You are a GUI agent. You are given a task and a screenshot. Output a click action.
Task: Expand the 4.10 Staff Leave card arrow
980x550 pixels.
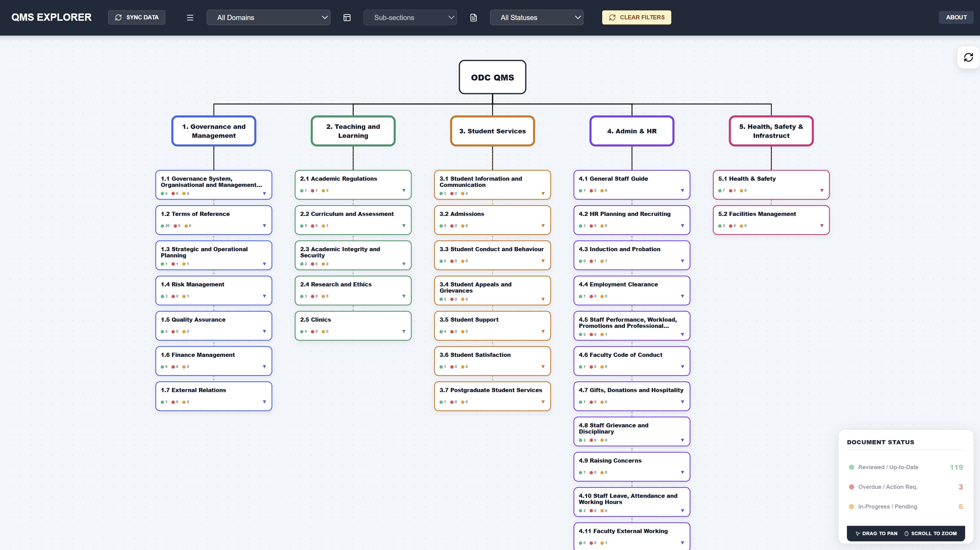(682, 511)
